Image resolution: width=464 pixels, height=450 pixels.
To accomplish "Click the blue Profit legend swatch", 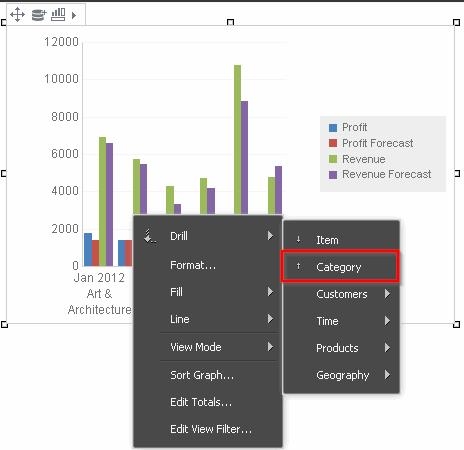I will (333, 127).
